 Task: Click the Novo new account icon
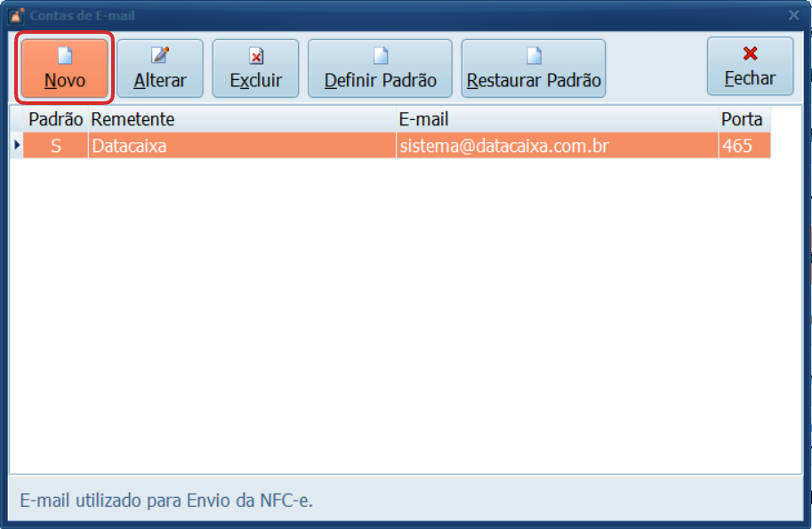tap(65, 56)
